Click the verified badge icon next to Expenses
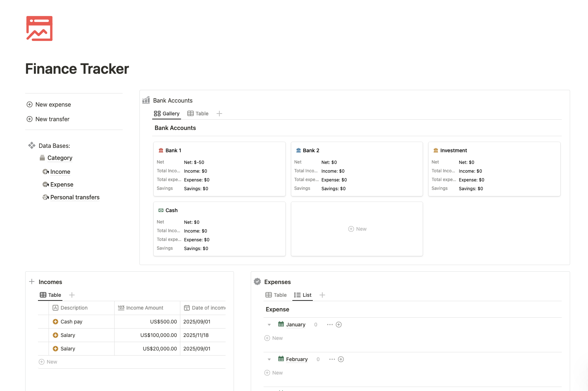 (257, 281)
